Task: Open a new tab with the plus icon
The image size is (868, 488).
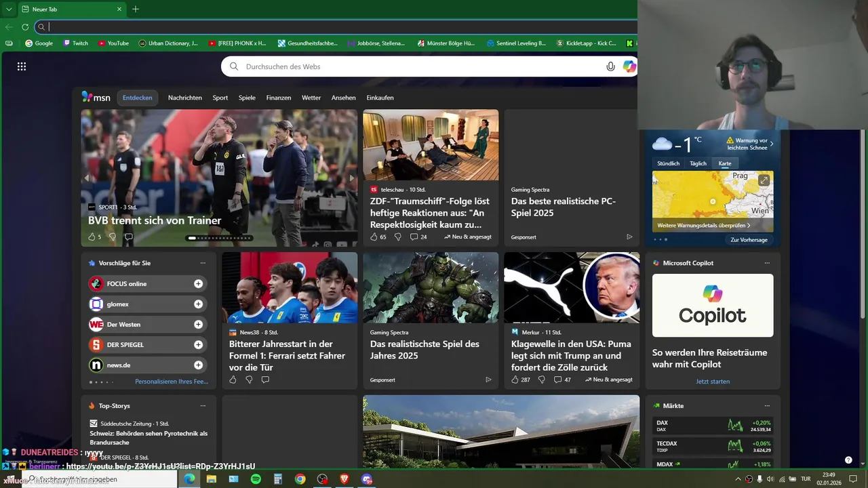Action: pos(136,9)
